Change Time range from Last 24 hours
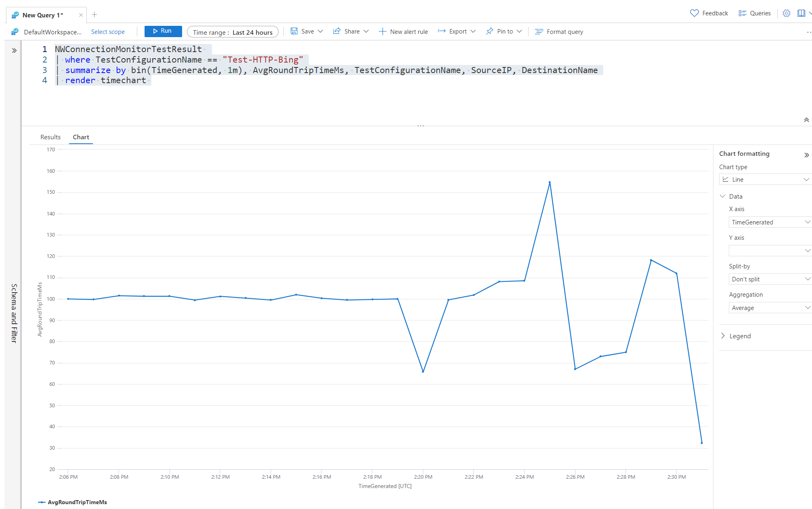The width and height of the screenshot is (812, 509). 233,32
